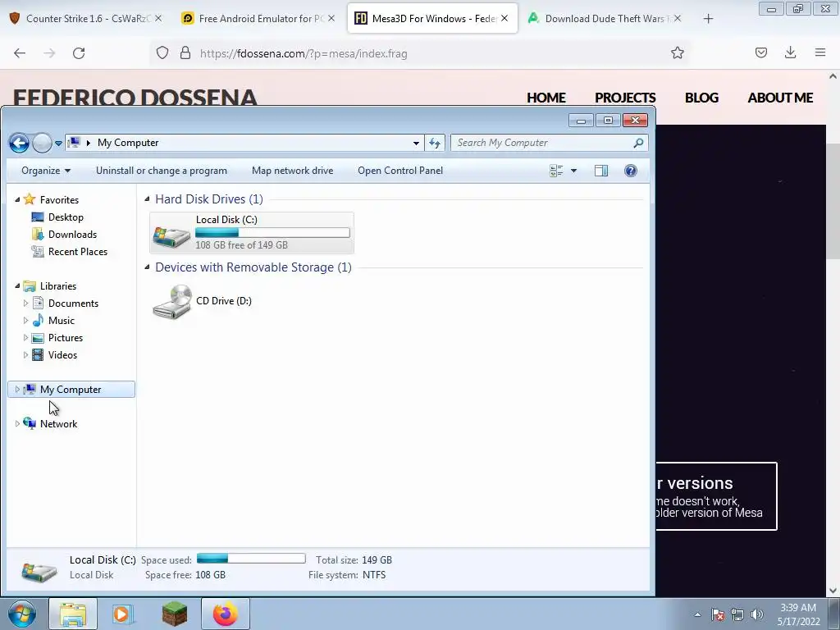Select Libraries in the navigation pane

(x=58, y=286)
